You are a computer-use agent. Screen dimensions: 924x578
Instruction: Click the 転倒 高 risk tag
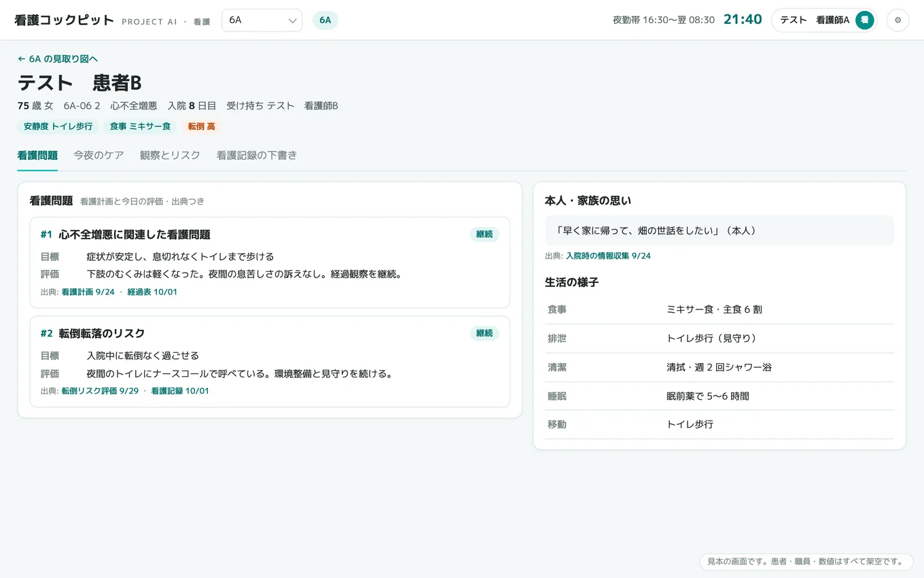click(x=202, y=126)
